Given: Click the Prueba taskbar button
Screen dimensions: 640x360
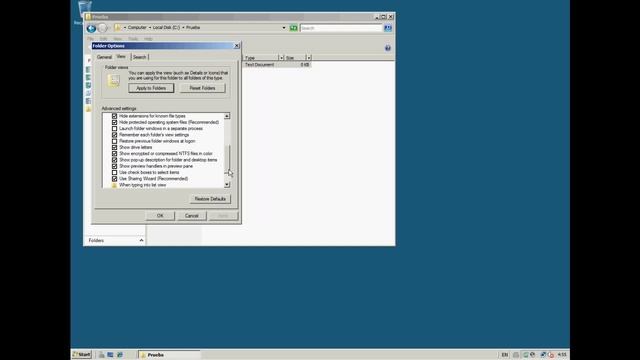Looking at the screenshot, I should pyautogui.click(x=169, y=355).
